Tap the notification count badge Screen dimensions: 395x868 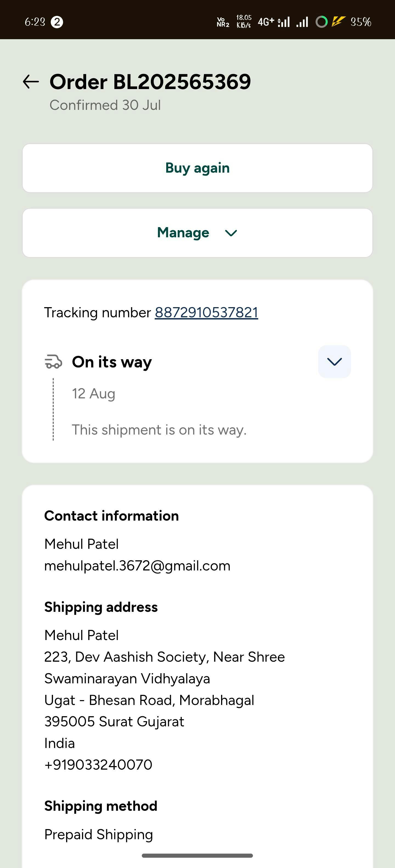(x=57, y=22)
